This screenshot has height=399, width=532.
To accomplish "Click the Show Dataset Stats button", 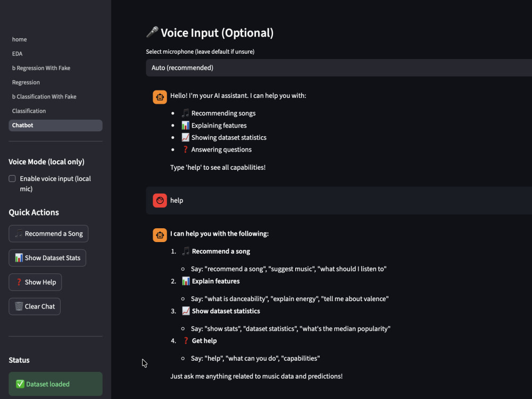I will click(47, 258).
